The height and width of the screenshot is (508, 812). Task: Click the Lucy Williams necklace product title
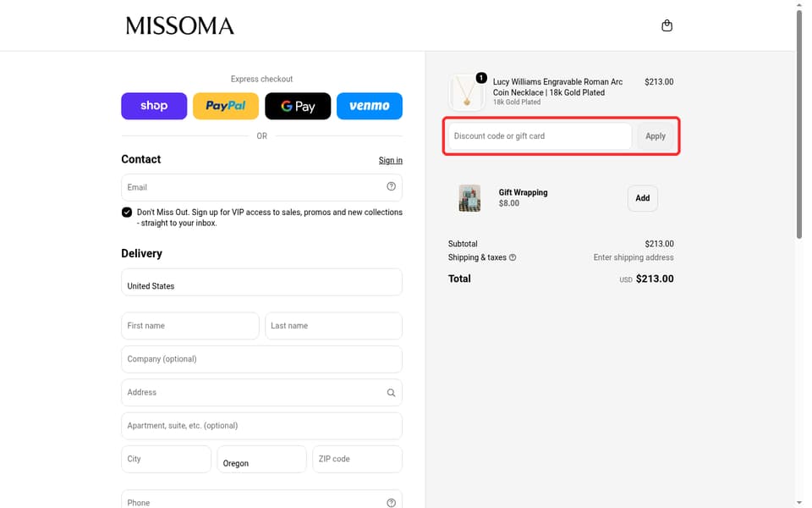pyautogui.click(x=557, y=87)
